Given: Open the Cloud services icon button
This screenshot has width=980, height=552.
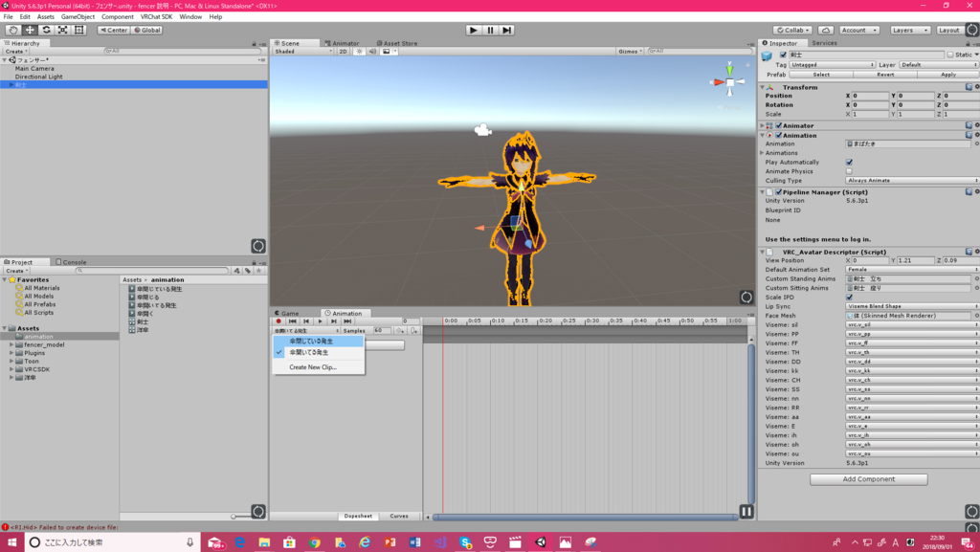Looking at the screenshot, I should click(826, 30).
